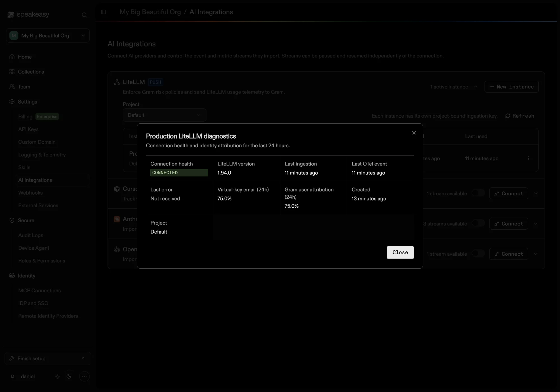Open the Team page
Image resolution: width=560 pixels, height=392 pixels.
[24, 87]
